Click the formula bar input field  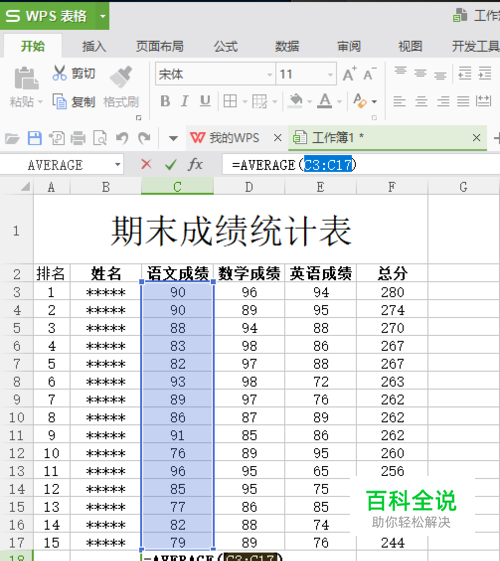pyautogui.click(x=361, y=165)
